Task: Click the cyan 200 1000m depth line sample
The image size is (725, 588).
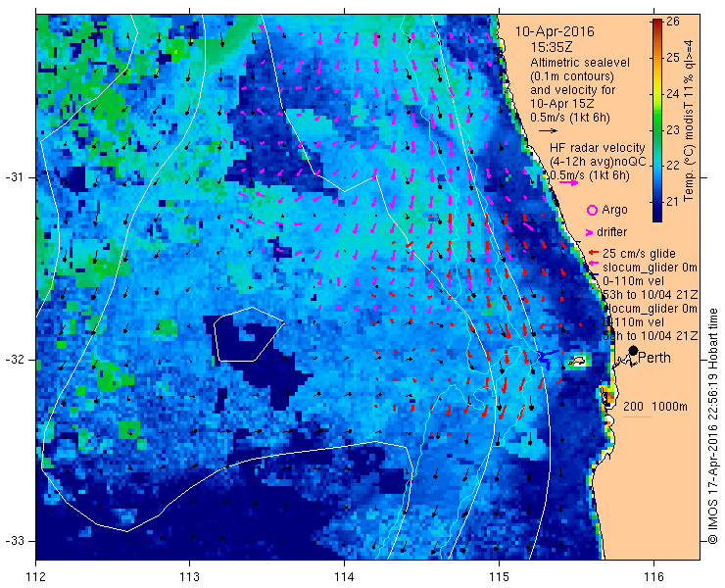Action: point(637,417)
